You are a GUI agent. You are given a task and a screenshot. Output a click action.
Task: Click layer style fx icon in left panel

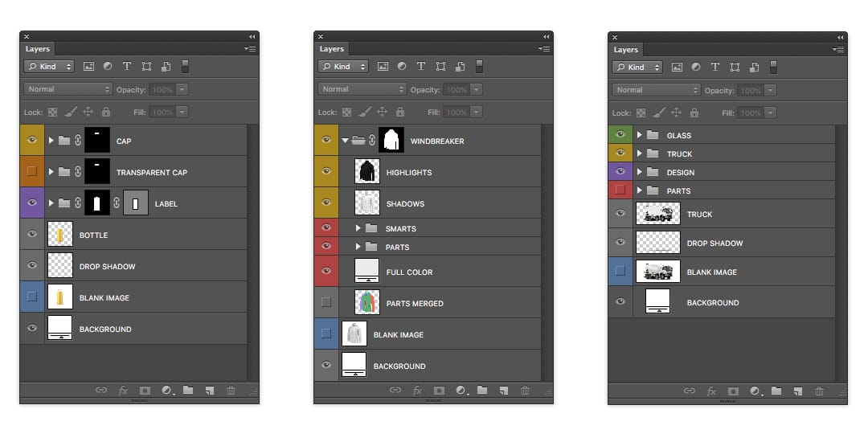point(123,391)
